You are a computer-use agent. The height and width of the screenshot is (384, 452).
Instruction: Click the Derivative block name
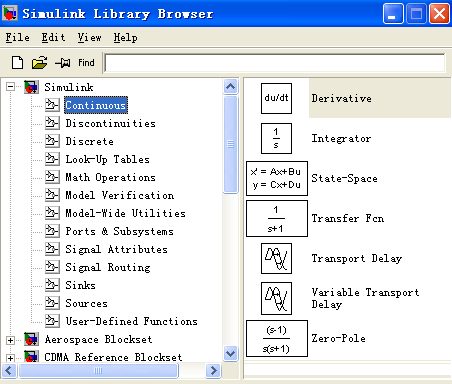341,98
